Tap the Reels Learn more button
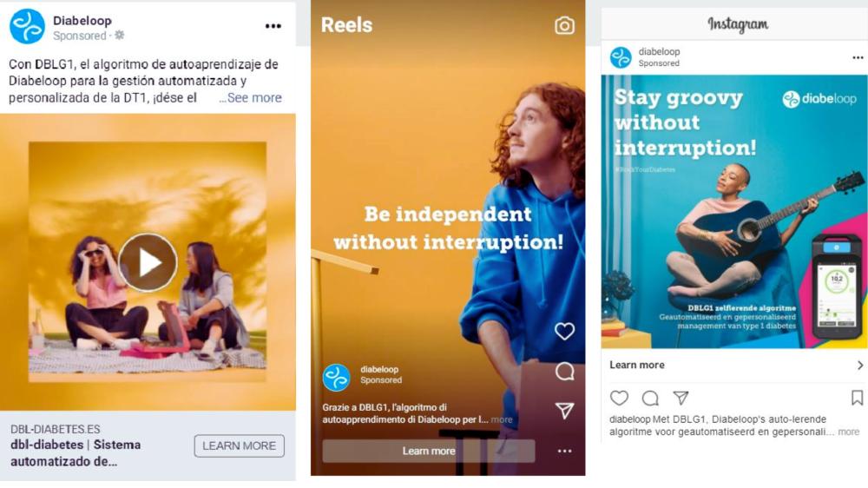868x488 pixels. click(429, 451)
